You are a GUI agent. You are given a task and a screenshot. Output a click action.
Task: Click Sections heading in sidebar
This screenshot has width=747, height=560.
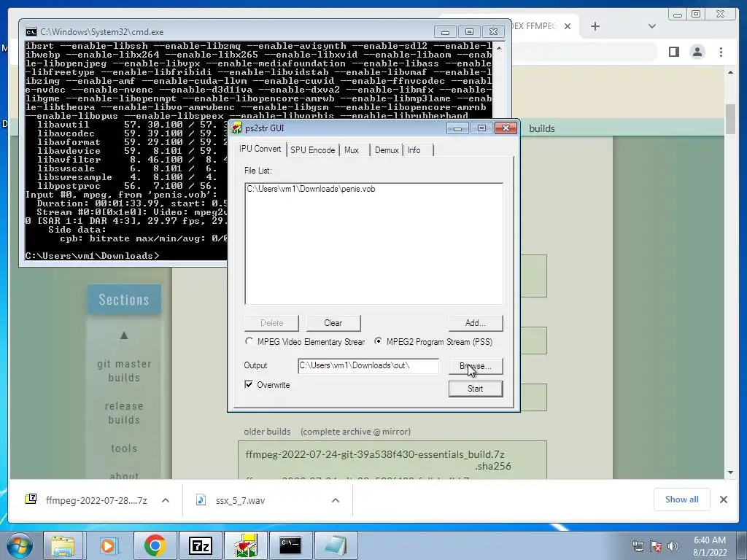[124, 300]
